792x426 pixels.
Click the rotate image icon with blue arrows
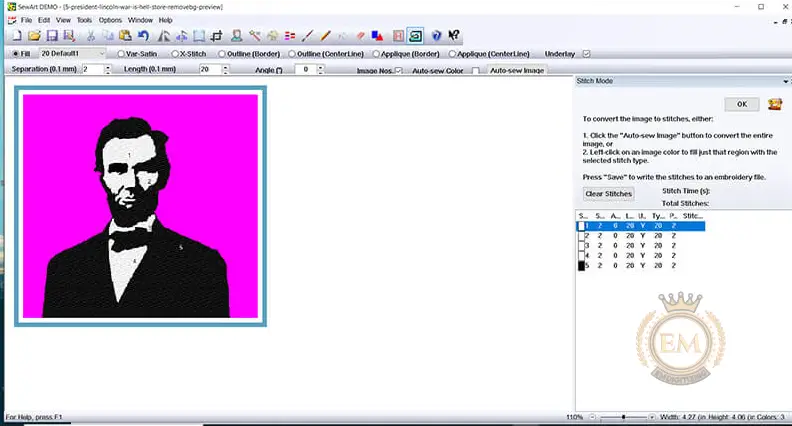pyautogui.click(x=181, y=36)
